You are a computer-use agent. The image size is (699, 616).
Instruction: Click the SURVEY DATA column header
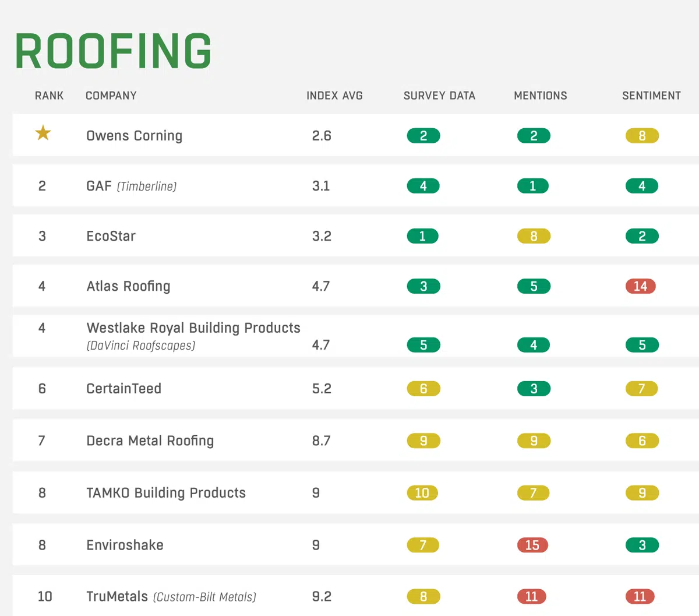pos(439,96)
